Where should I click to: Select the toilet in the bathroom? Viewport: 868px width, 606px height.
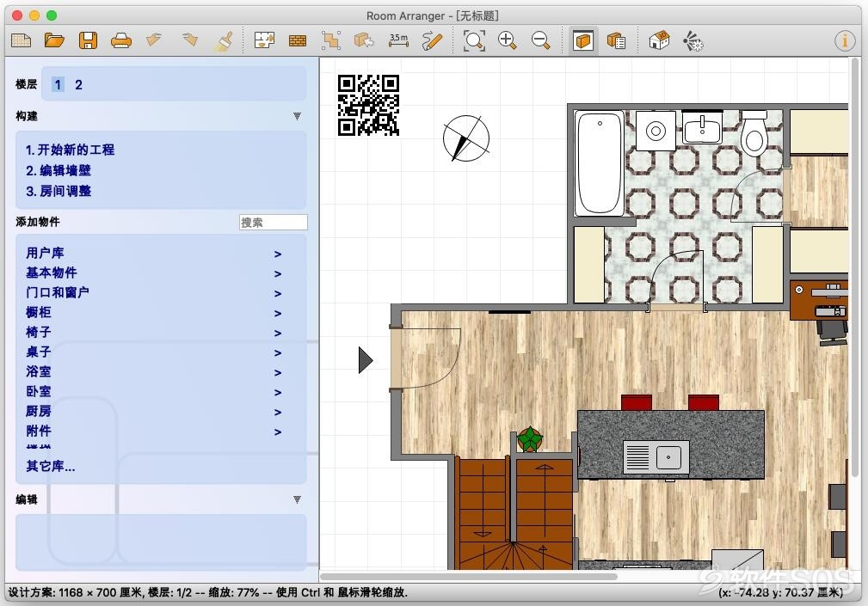click(x=754, y=133)
